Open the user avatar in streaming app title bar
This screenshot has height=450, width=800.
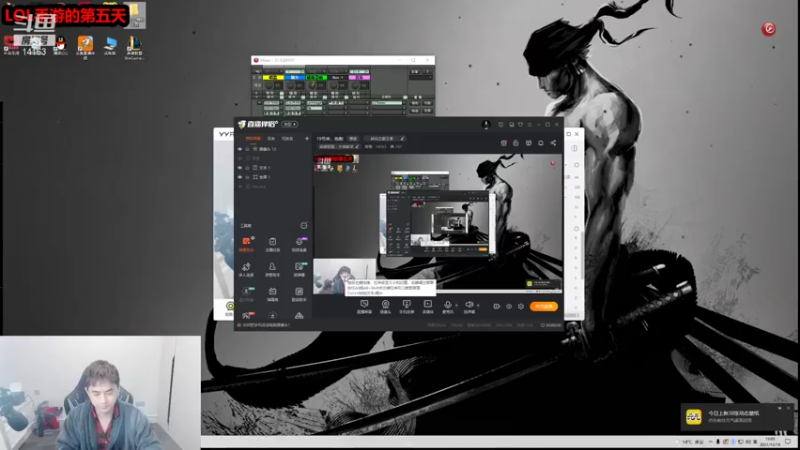pos(486,124)
